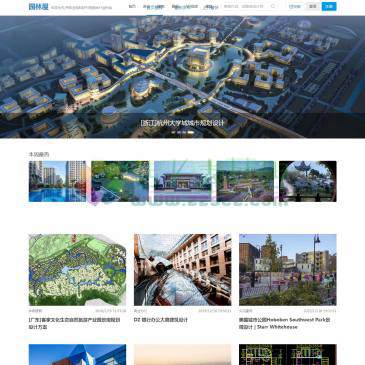Open the green park aerial thumbnail
Screen dimensions: 365x365
(120, 181)
